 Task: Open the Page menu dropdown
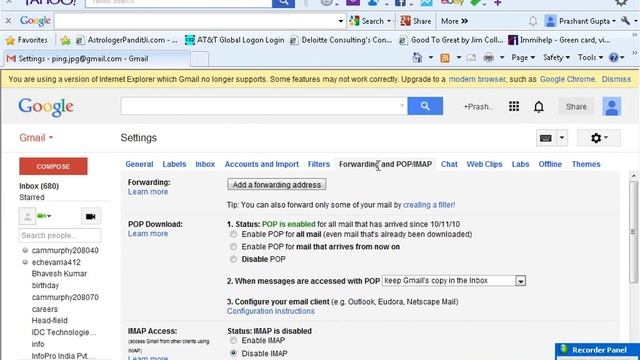click(x=523, y=58)
